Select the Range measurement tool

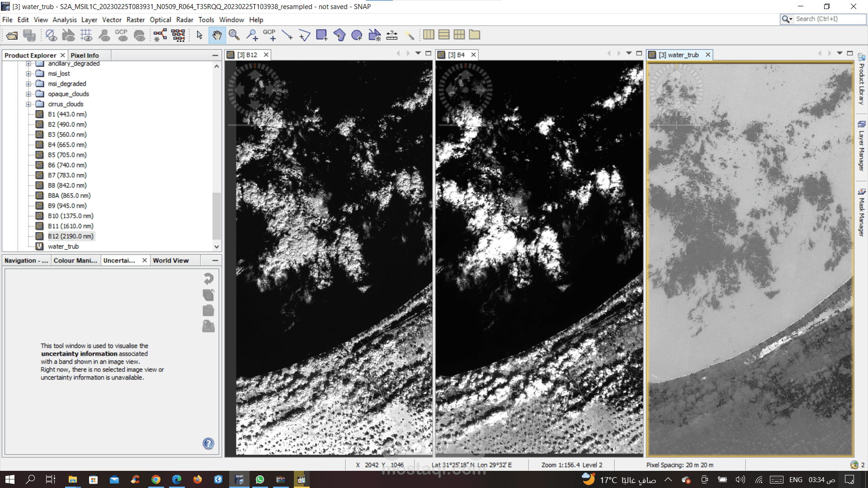click(x=392, y=35)
